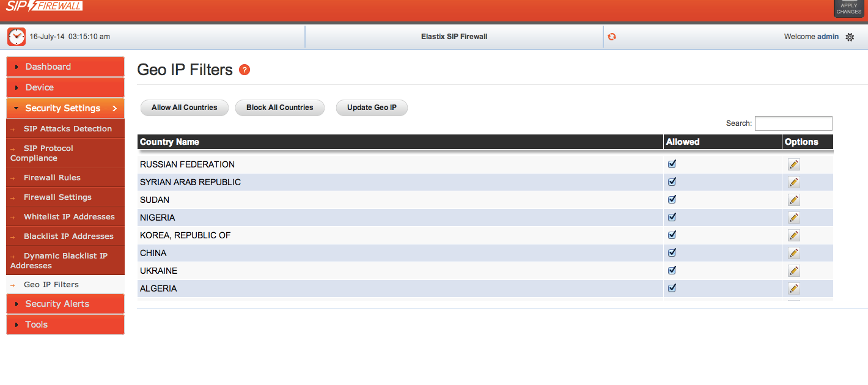Image resolution: width=868 pixels, height=385 pixels.
Task: Toggle the Allowed checkbox for Sudan
Action: 672,199
